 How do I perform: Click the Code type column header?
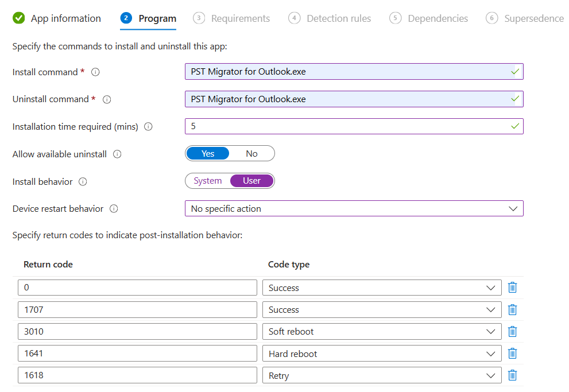tap(288, 265)
